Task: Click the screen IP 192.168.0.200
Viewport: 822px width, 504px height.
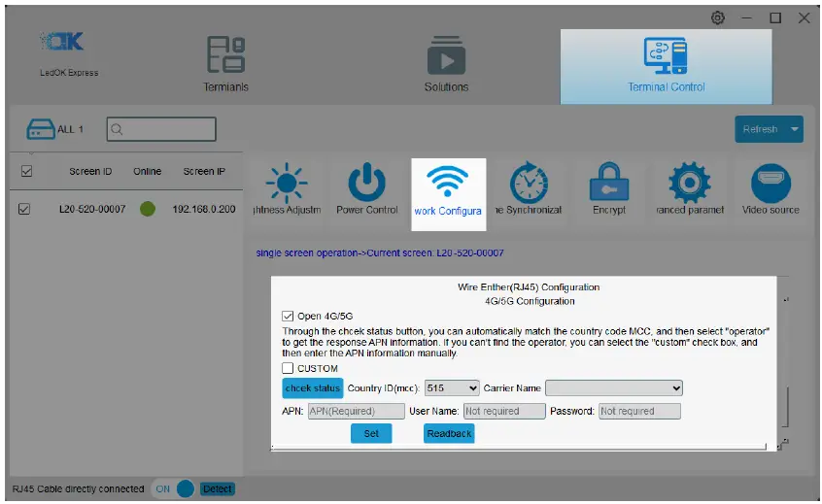Action: 204,209
